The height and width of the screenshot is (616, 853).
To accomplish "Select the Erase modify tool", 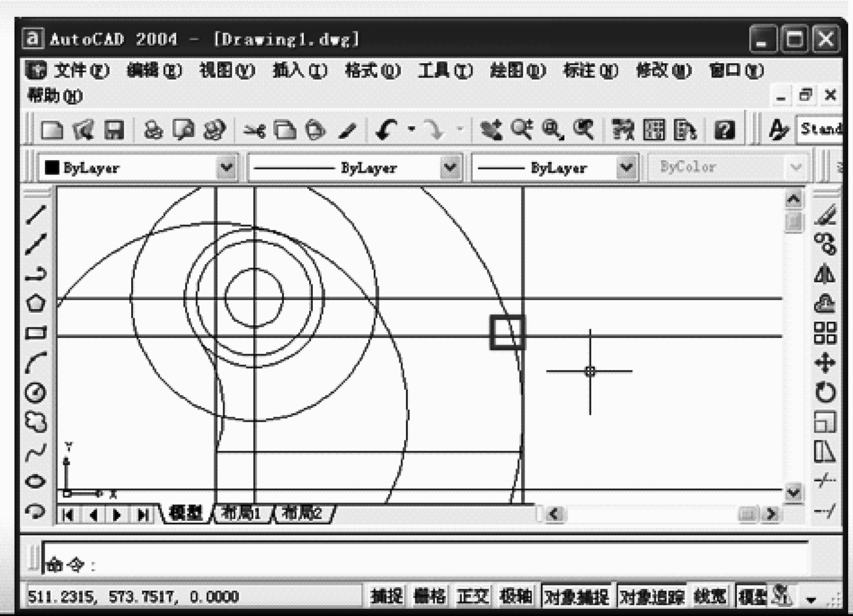I will pyautogui.click(x=825, y=214).
